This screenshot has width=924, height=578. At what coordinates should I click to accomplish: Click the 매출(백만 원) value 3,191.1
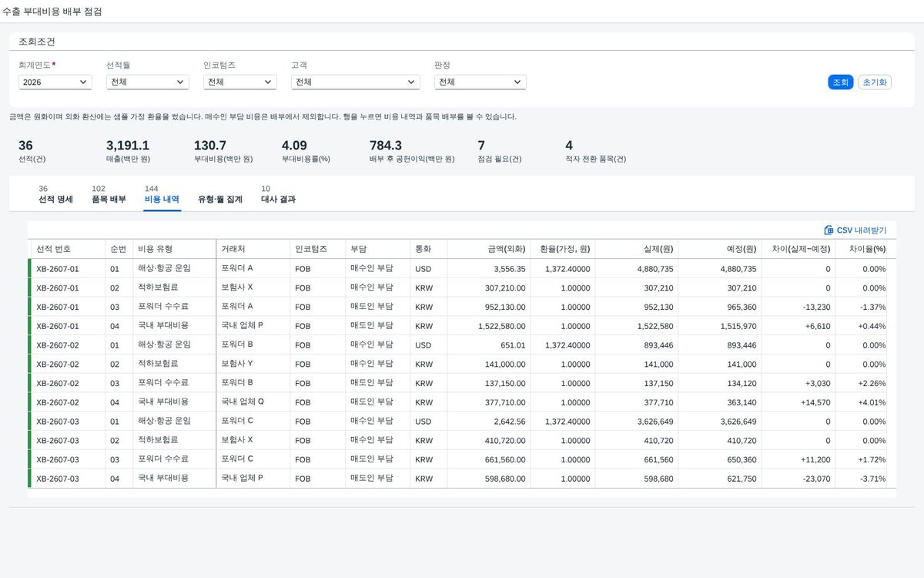pos(128,145)
